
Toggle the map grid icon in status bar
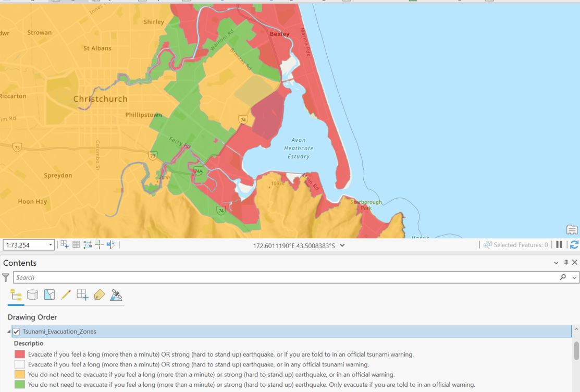[x=76, y=244]
